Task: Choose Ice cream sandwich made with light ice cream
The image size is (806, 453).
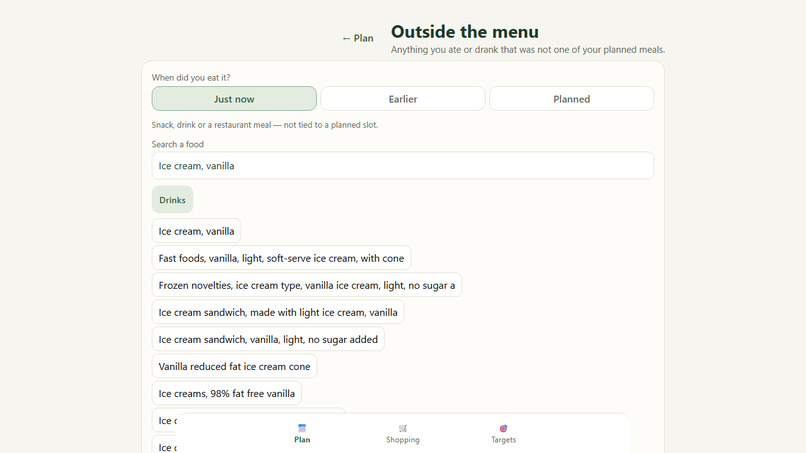Action: [278, 312]
